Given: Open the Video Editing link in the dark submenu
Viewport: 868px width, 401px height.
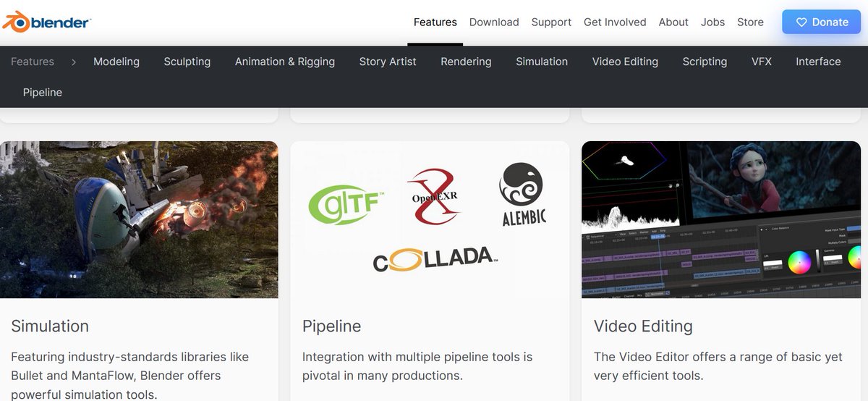Looking at the screenshot, I should coord(625,62).
